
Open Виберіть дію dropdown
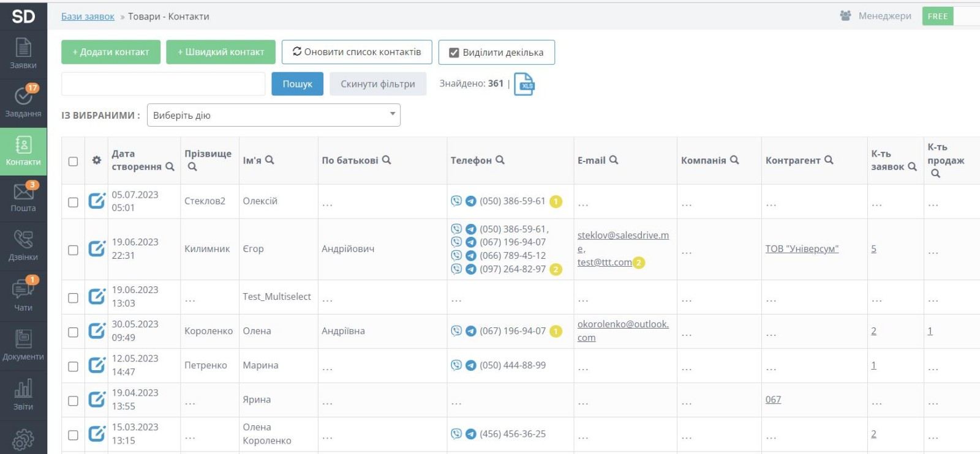tap(274, 115)
